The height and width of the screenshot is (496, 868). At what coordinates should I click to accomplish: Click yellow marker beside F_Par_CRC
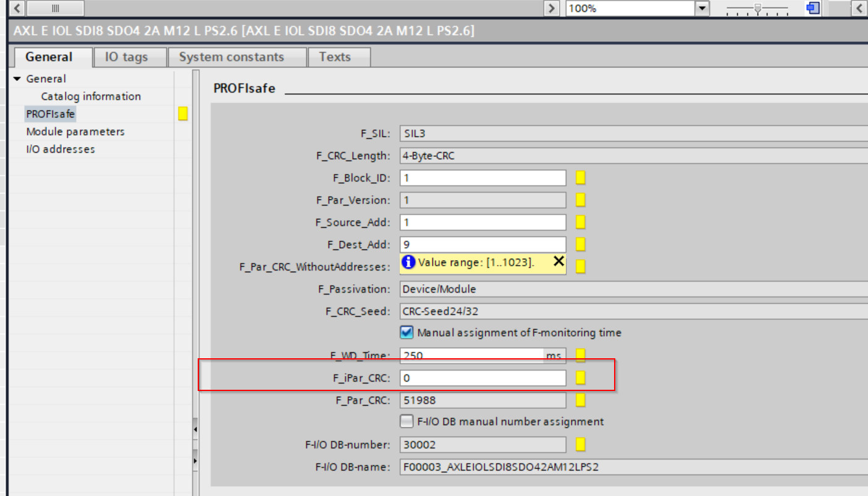[581, 400]
